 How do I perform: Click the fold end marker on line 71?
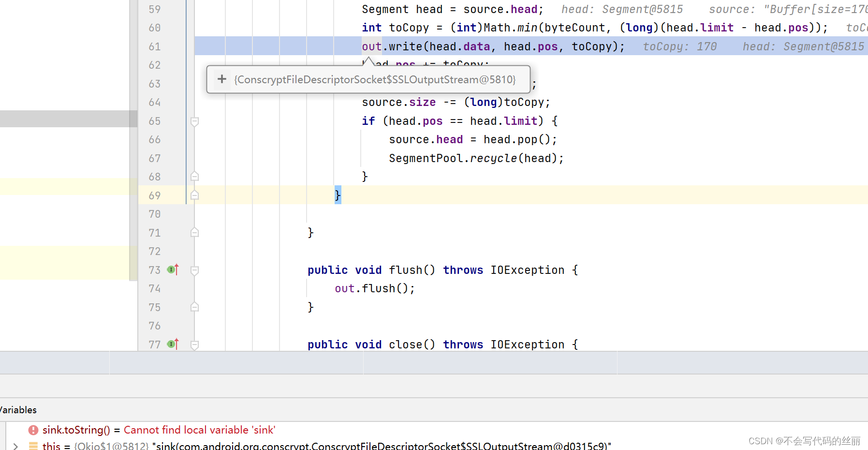194,232
